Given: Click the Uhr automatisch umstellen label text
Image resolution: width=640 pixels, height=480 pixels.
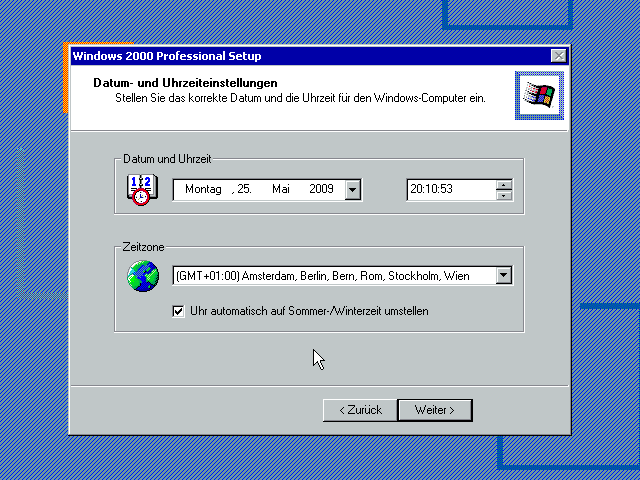Looking at the screenshot, I should pyautogui.click(x=309, y=311).
